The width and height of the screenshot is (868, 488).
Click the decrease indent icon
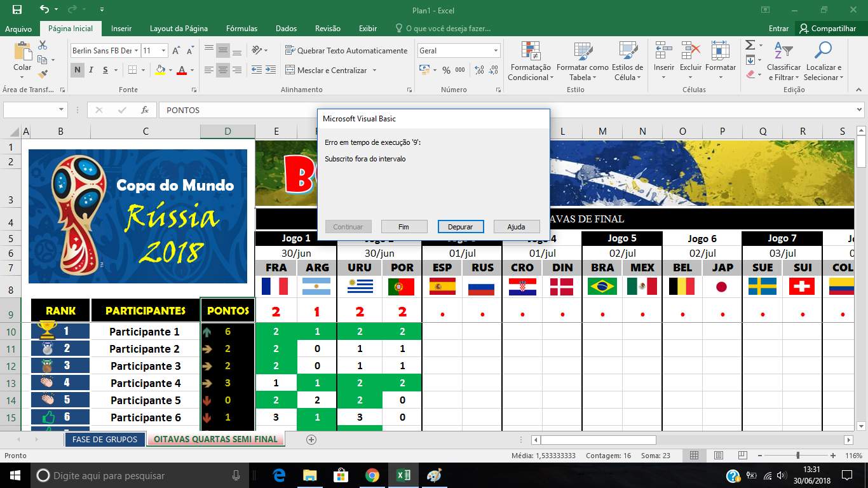point(256,70)
